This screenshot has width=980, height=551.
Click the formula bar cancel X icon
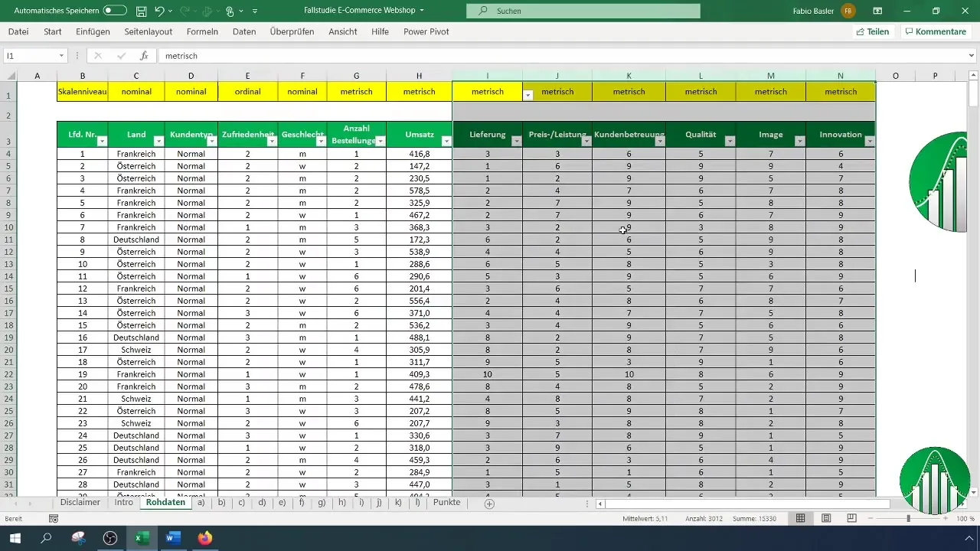98,56
